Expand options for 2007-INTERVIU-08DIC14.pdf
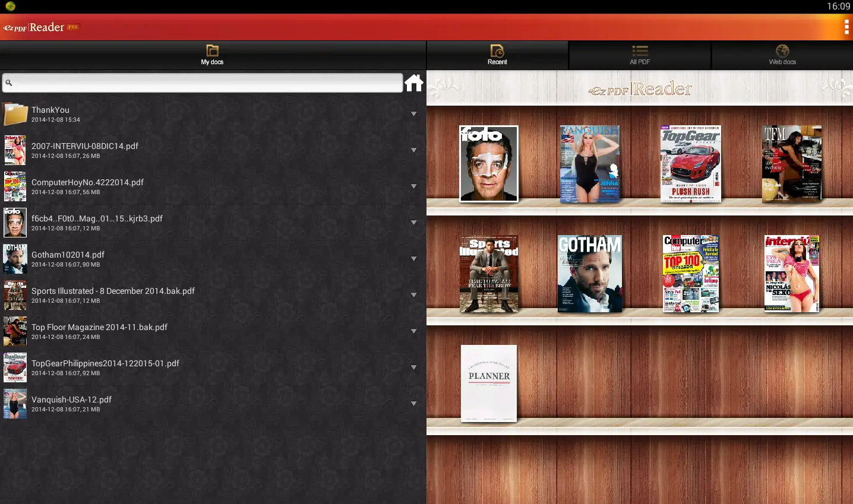Screen dimensions: 853x504 (x=414, y=150)
